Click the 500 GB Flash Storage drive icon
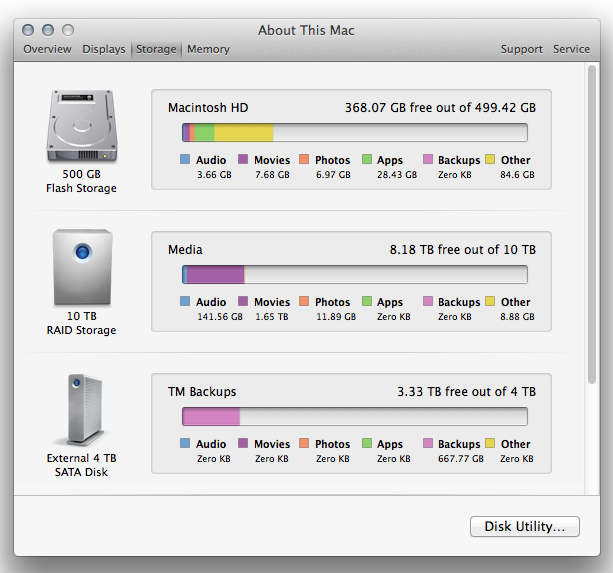 pos(82,126)
